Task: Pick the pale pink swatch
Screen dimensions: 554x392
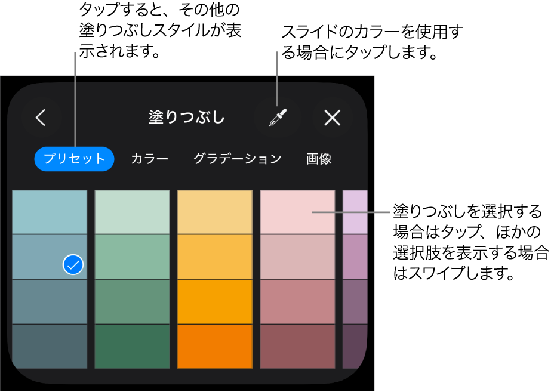Action: point(297,212)
